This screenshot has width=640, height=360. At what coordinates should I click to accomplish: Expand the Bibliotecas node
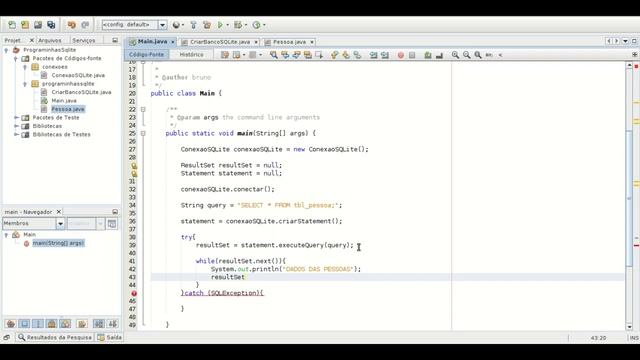click(x=16, y=126)
